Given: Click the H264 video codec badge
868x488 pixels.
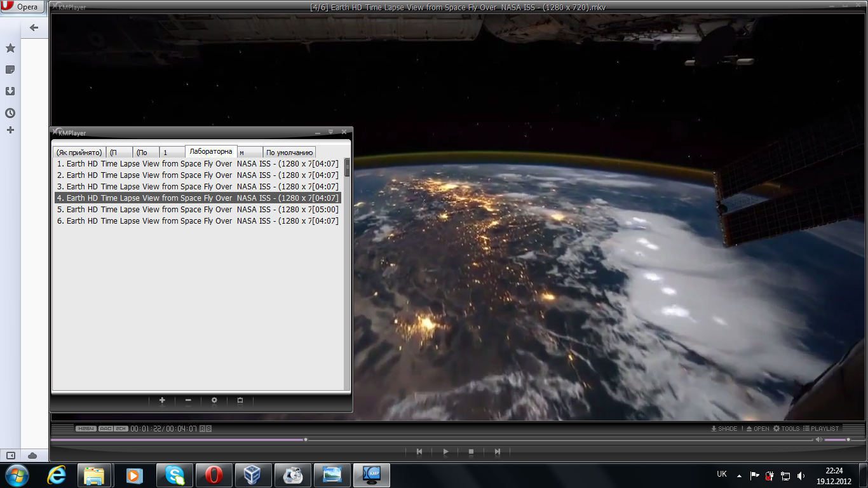Looking at the screenshot, I should pyautogui.click(x=86, y=429).
